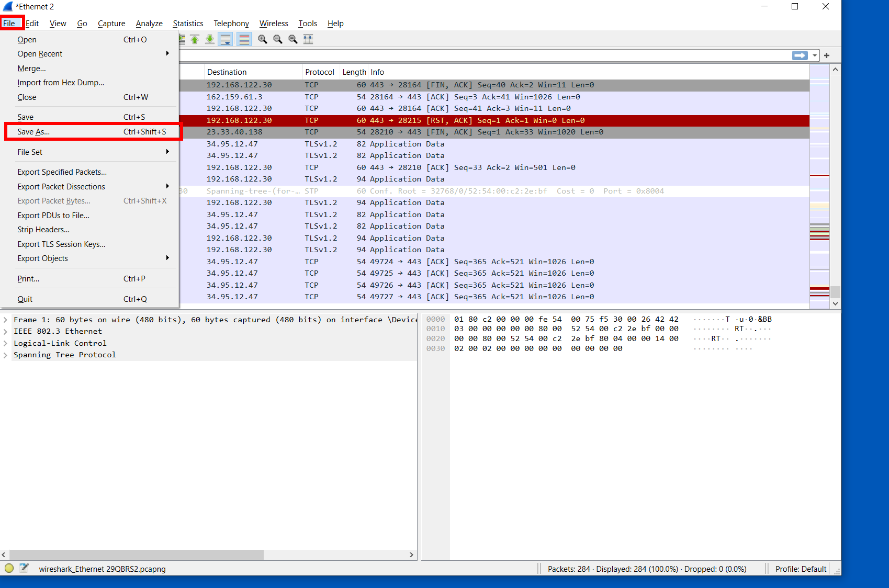Image resolution: width=889 pixels, height=588 pixels.
Task: Open the expert information yellow indicator
Action: click(x=9, y=568)
